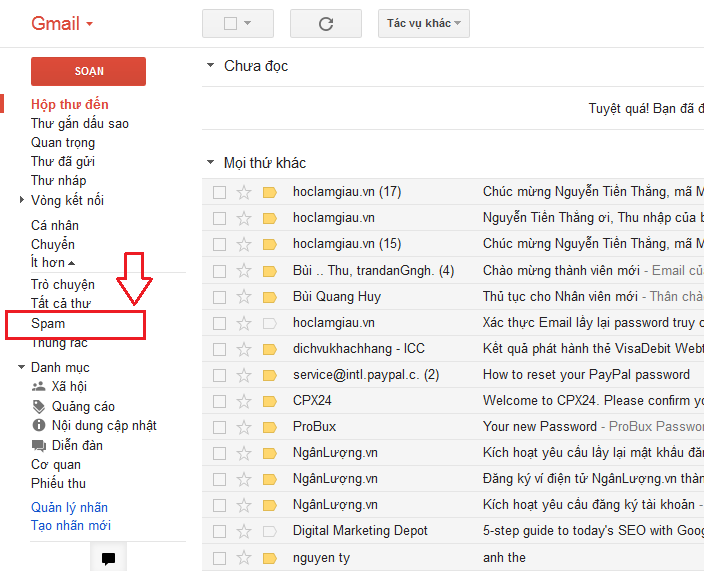Toggle importance marker on nguyen ty email
Screen dimensions: 704x571
[269, 558]
